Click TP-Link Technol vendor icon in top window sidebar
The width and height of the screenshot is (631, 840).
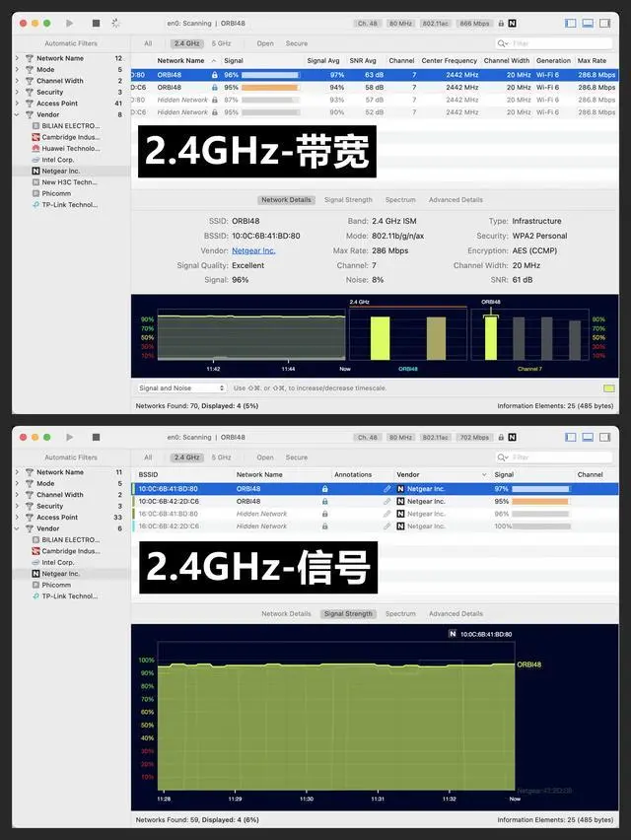35,205
